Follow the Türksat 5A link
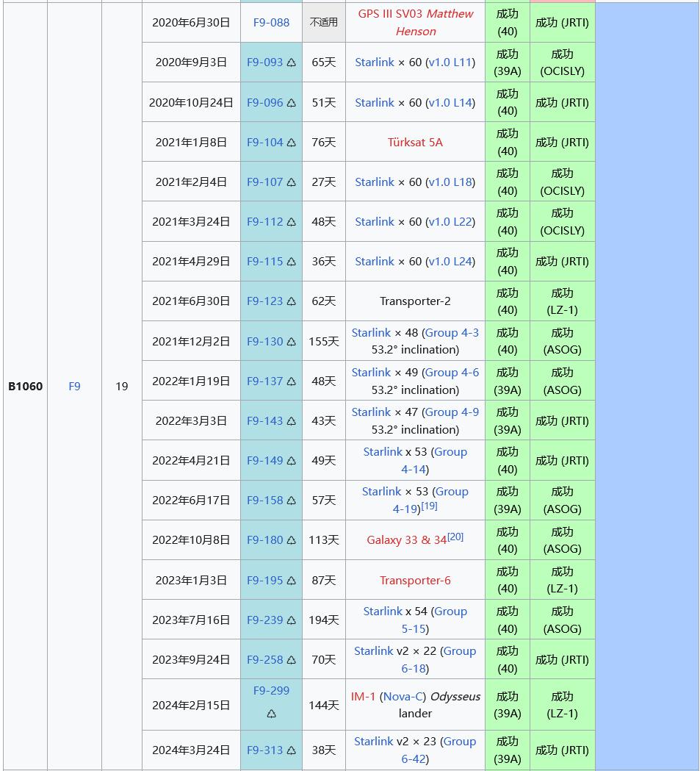The width and height of the screenshot is (700, 771). tap(415, 143)
